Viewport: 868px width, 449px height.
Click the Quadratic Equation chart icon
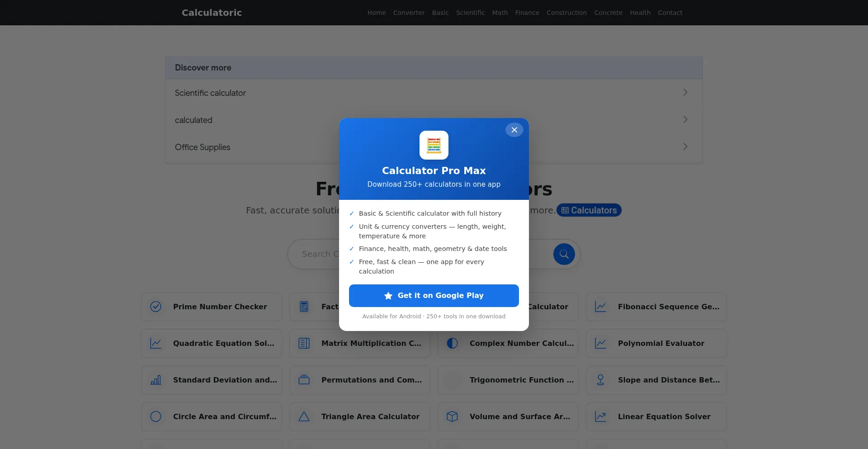(x=156, y=343)
